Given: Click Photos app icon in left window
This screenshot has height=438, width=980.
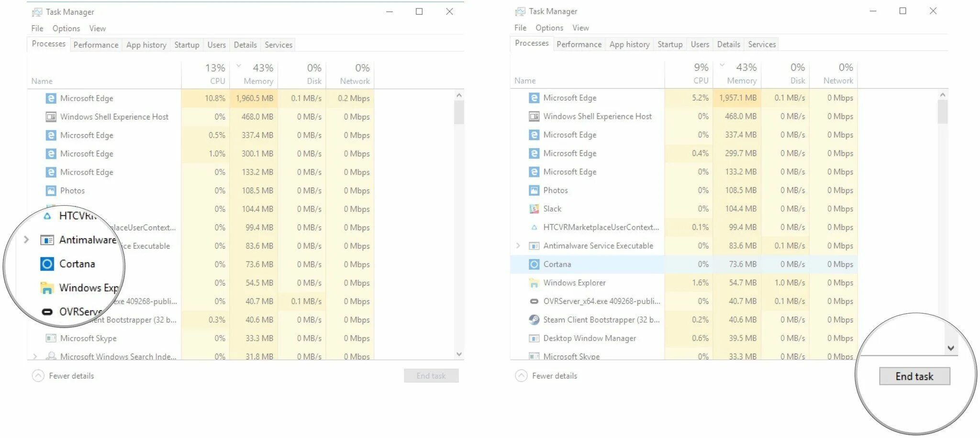Looking at the screenshot, I should [x=51, y=191].
